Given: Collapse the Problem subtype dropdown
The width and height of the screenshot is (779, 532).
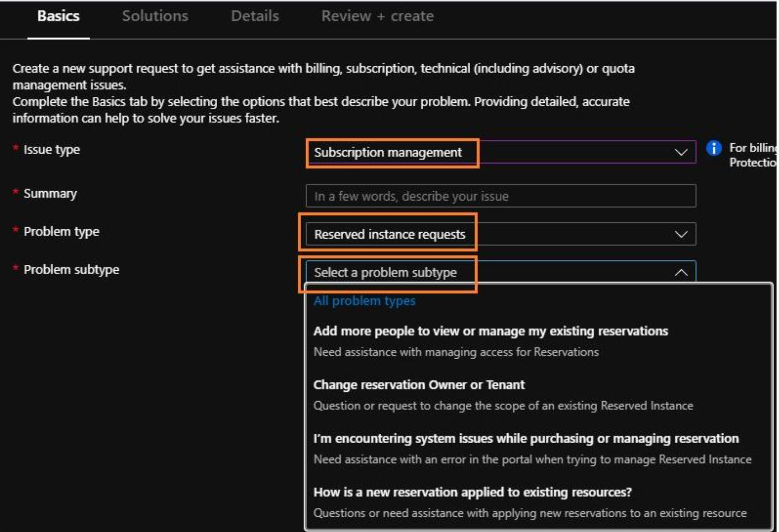Looking at the screenshot, I should 681,270.
